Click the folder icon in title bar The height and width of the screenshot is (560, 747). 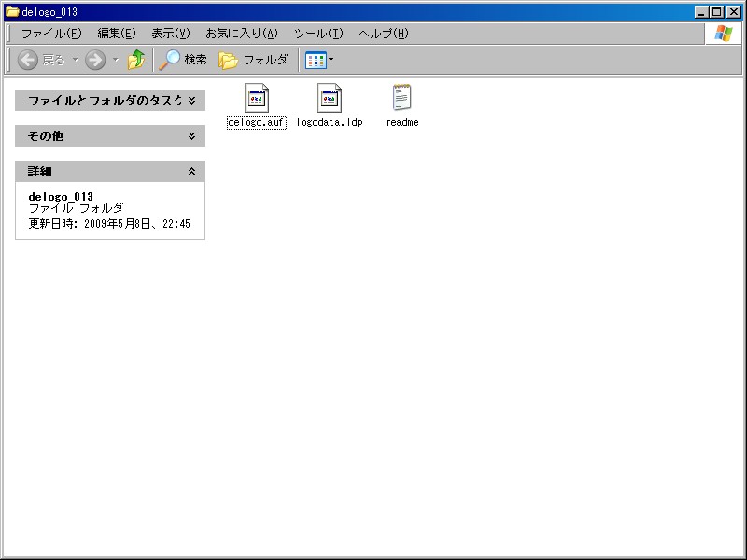click(12, 11)
